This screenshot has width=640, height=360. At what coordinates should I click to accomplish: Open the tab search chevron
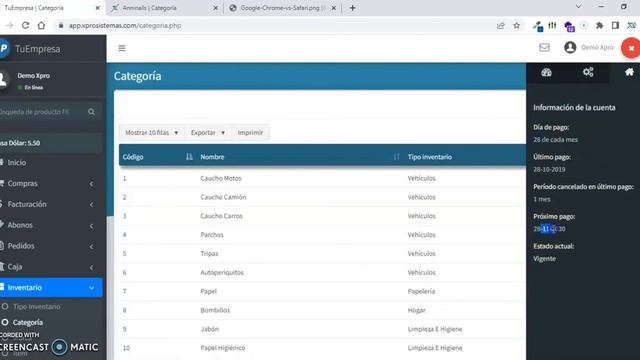pos(578,7)
